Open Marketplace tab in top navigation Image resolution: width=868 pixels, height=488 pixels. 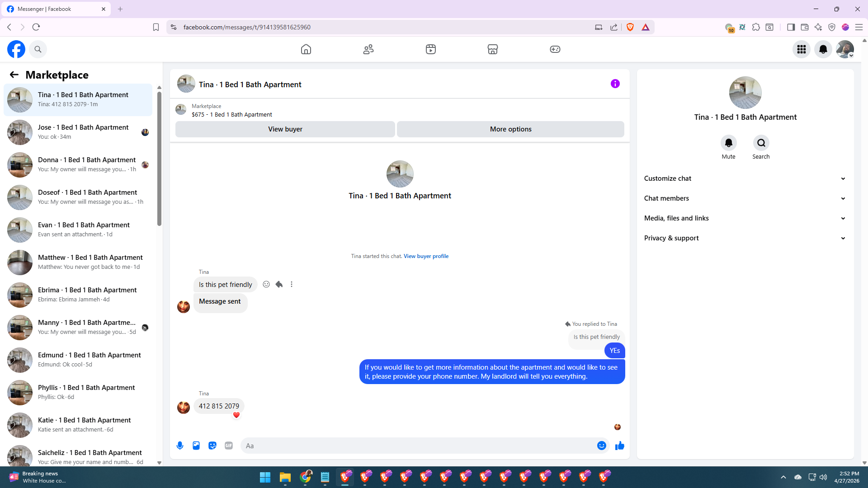click(493, 49)
